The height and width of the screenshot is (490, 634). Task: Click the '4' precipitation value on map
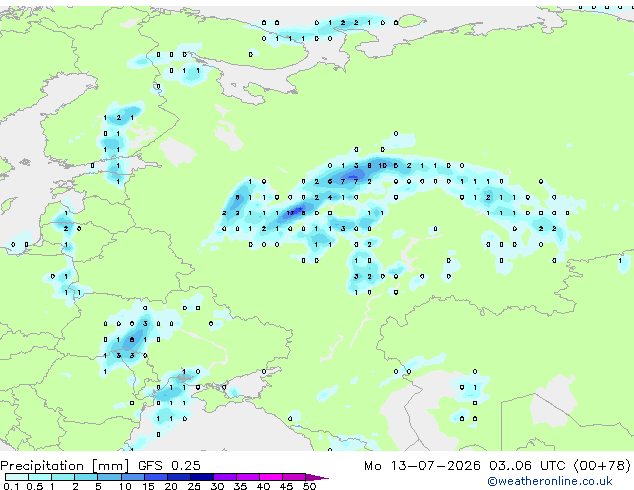point(330,197)
